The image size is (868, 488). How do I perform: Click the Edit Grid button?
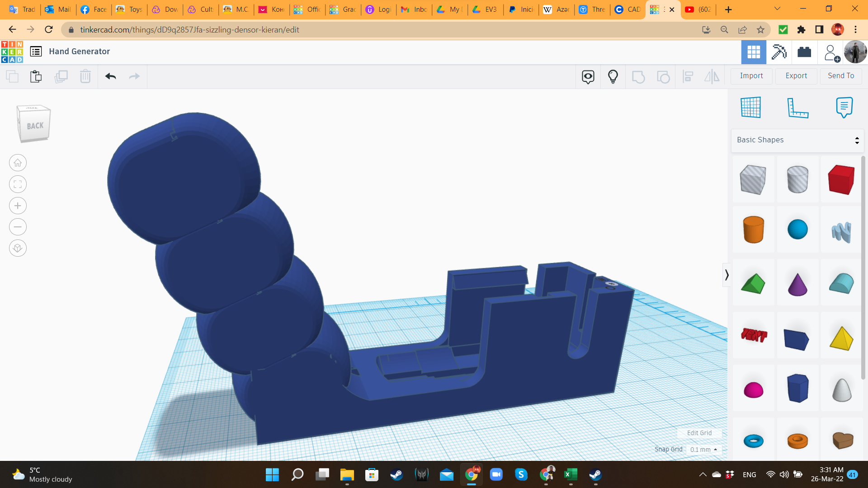pyautogui.click(x=698, y=432)
